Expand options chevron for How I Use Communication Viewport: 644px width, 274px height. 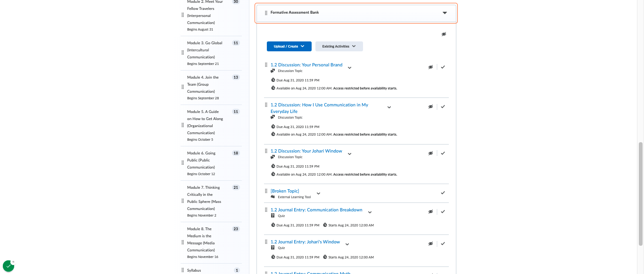(389, 107)
